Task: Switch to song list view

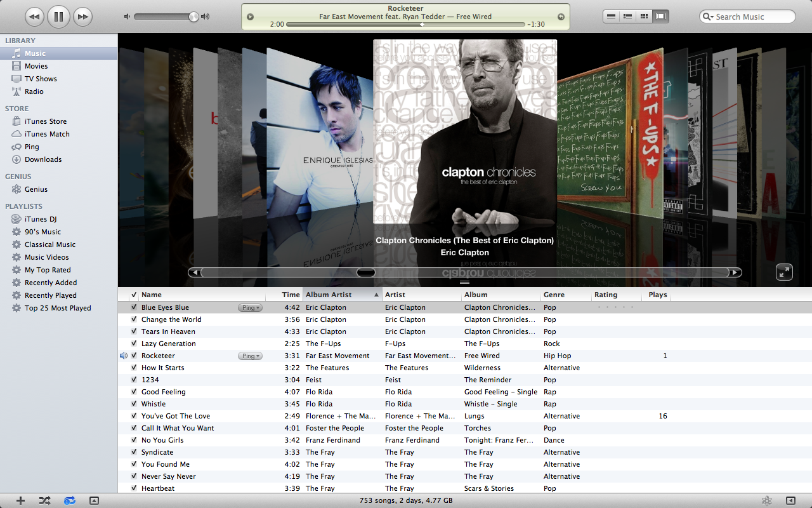Action: [611, 17]
